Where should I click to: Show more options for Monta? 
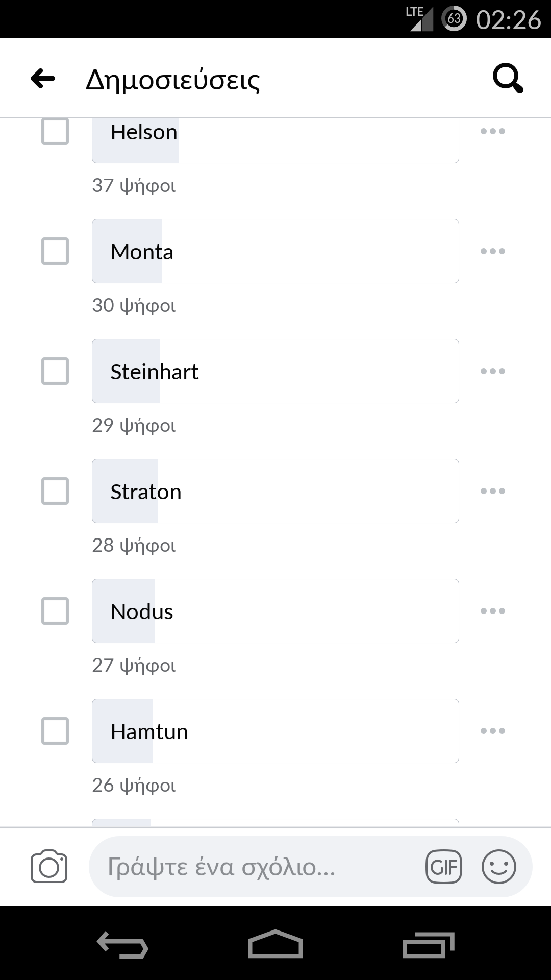493,251
